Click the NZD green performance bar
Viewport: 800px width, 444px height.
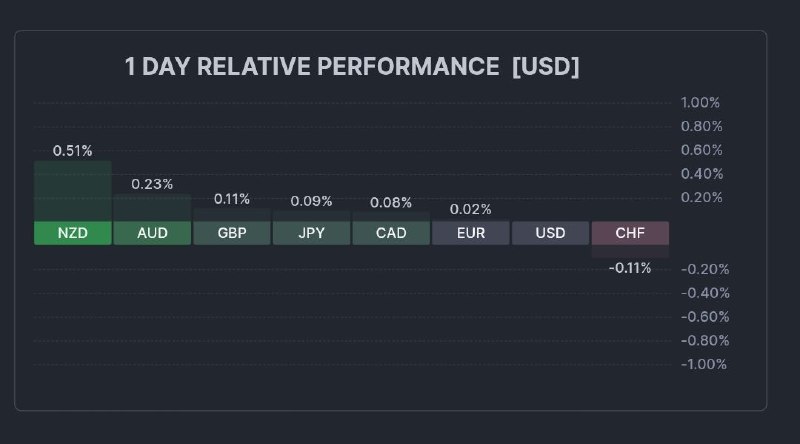pos(72,190)
